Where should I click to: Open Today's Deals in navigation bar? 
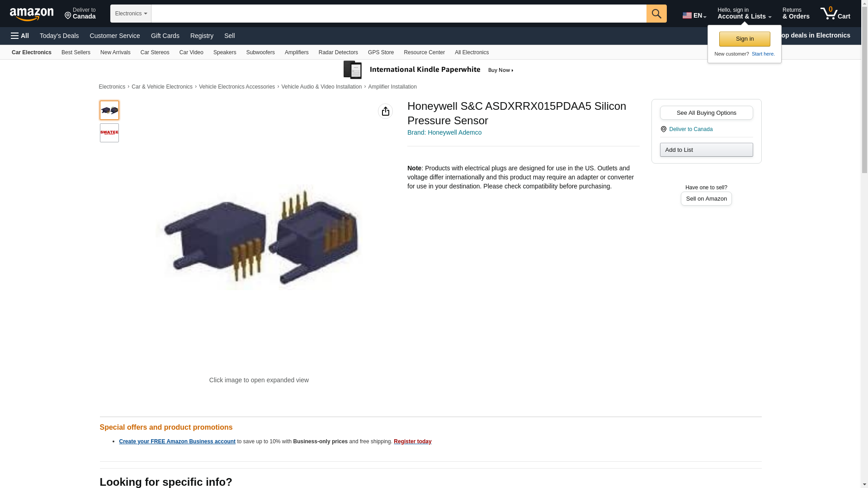click(59, 36)
